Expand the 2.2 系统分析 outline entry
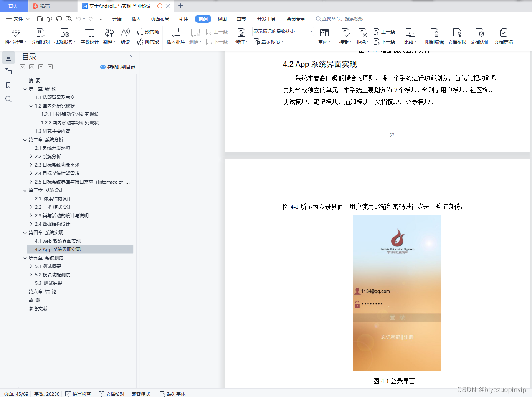Viewport: 532px width, 397px height. click(x=31, y=156)
